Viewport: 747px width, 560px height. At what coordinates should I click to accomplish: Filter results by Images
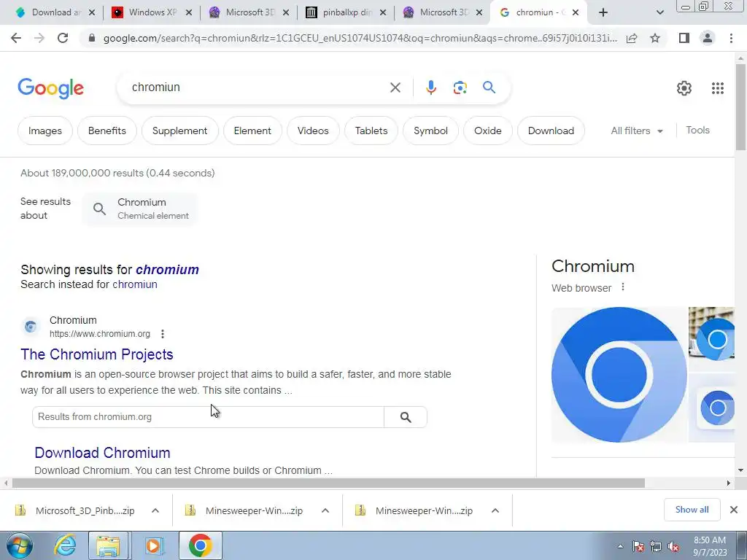point(44,131)
